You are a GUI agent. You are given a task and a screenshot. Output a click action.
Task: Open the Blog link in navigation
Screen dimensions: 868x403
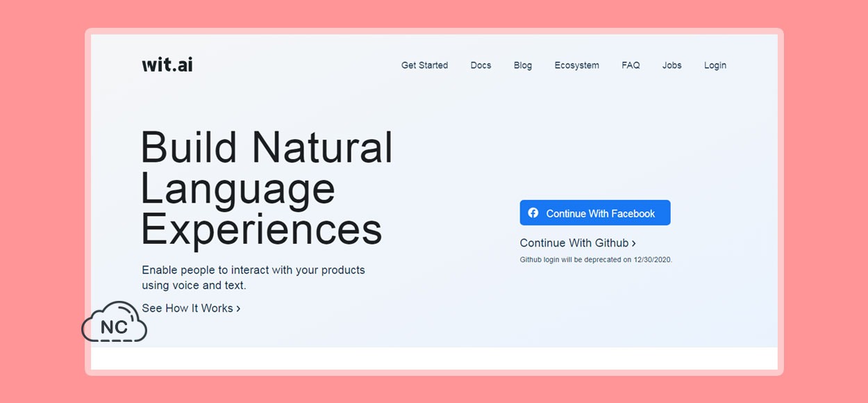[x=523, y=65]
